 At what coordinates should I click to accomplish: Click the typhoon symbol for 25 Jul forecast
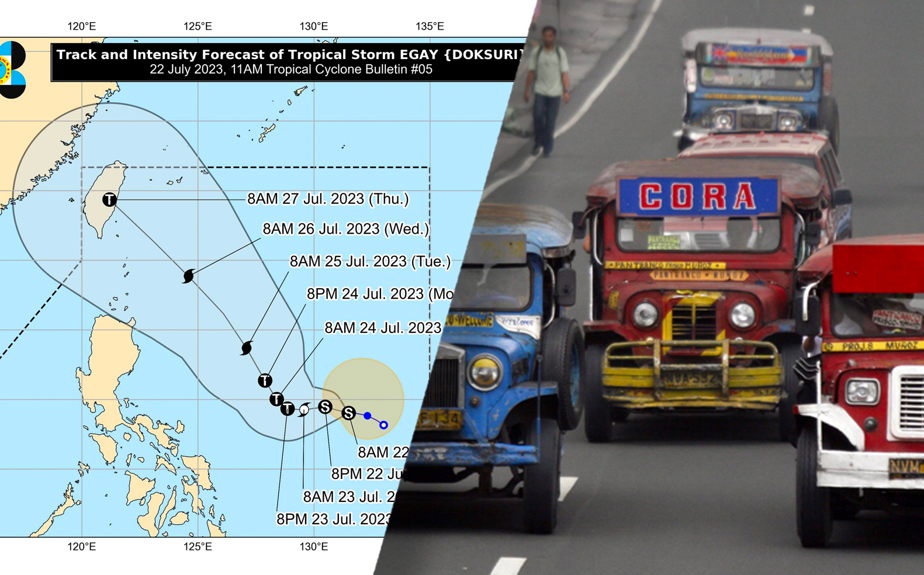click(247, 348)
